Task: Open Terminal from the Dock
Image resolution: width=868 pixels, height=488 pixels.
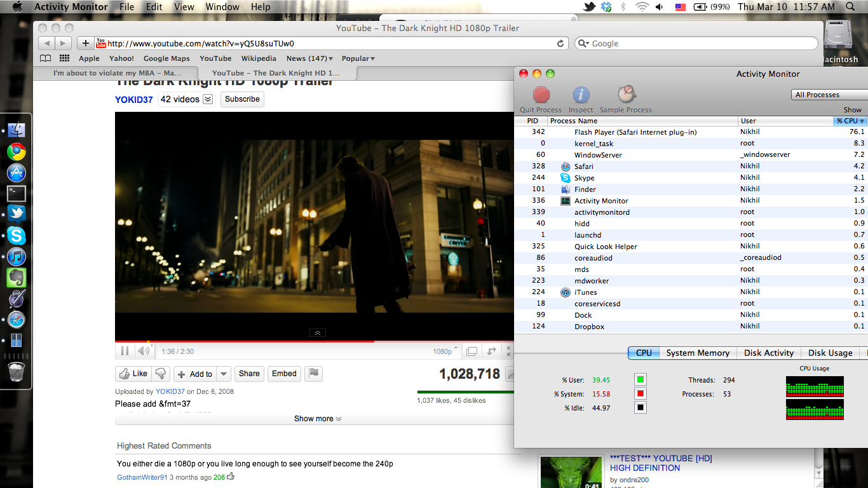Action: coord(16,193)
